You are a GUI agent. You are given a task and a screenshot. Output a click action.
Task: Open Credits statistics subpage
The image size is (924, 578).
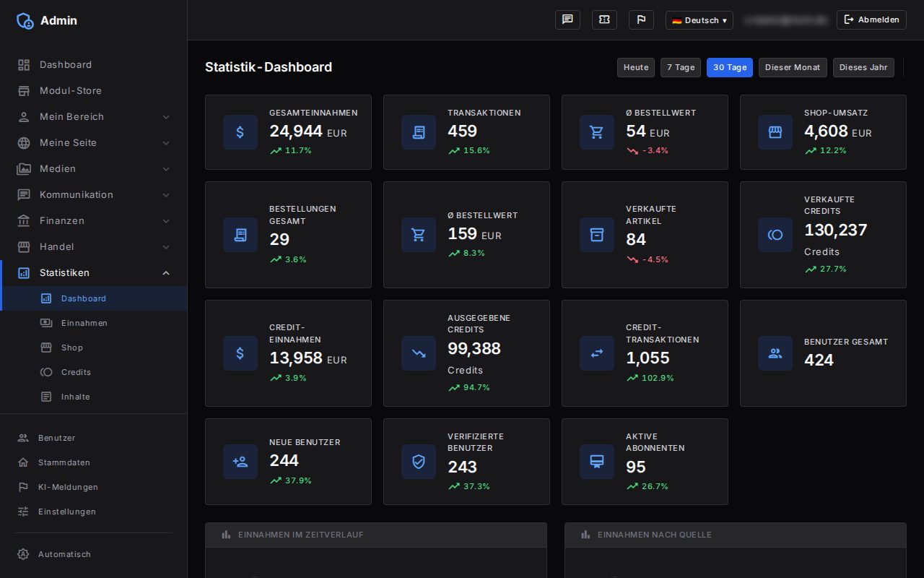pos(94,372)
